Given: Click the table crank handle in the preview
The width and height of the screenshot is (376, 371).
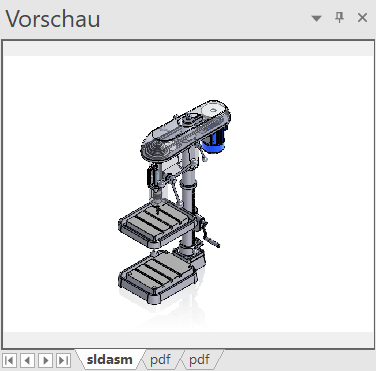Looking at the screenshot, I should coord(210,236).
